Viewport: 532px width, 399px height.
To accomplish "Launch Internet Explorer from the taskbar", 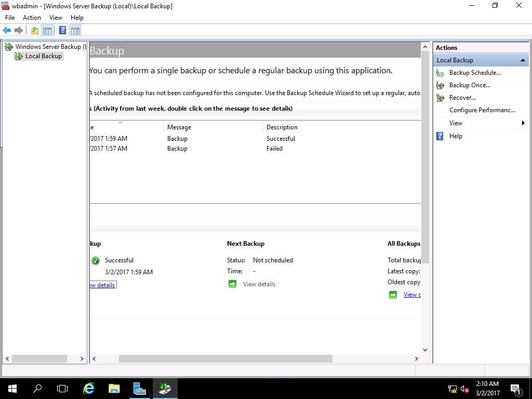I will coord(88,389).
